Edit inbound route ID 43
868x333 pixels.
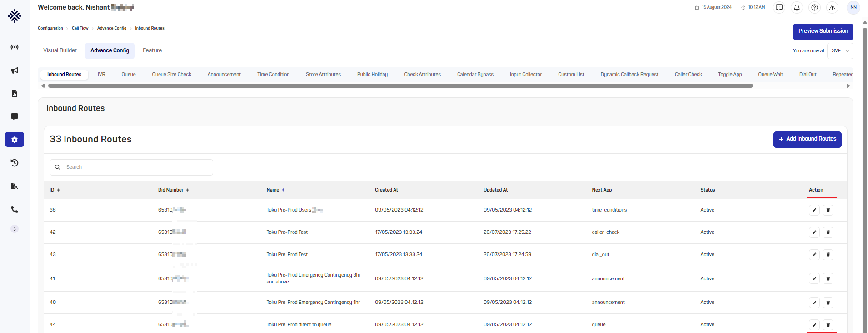click(x=814, y=254)
